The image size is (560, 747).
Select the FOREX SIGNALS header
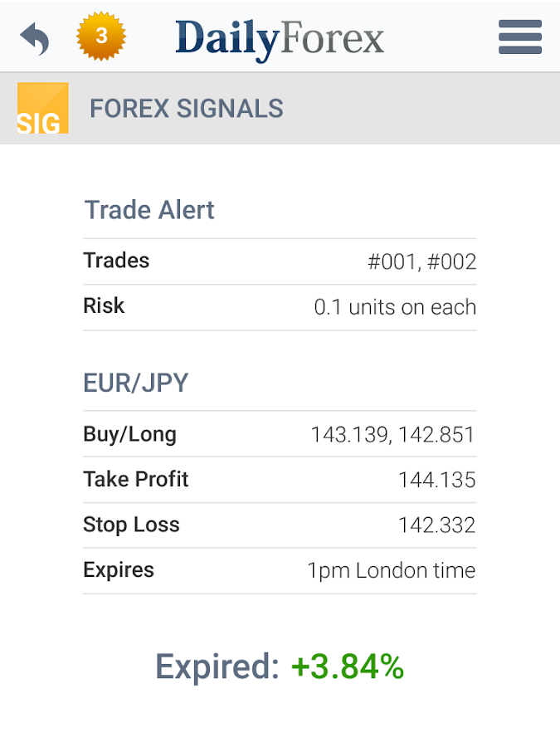[187, 109]
